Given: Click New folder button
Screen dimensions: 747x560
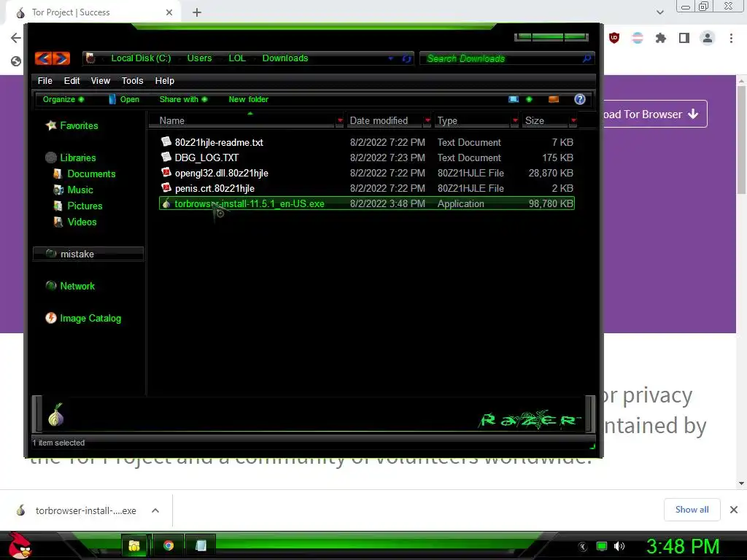Looking at the screenshot, I should [249, 99].
